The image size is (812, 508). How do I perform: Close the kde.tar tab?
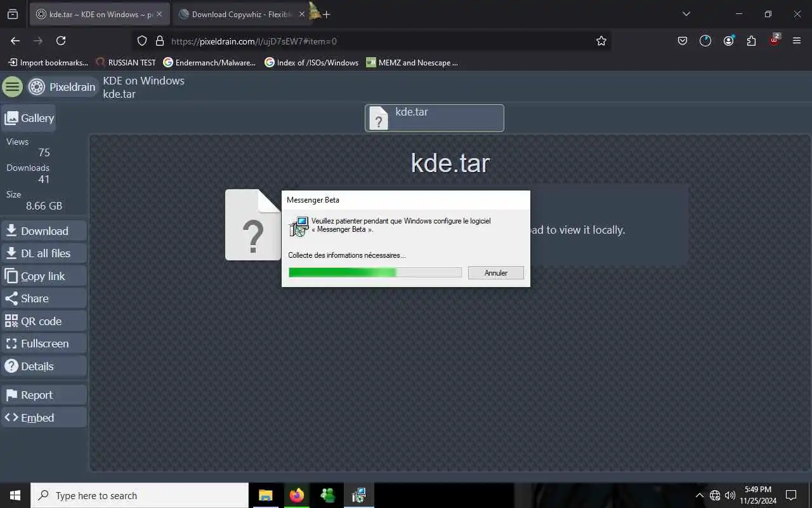[x=159, y=14]
